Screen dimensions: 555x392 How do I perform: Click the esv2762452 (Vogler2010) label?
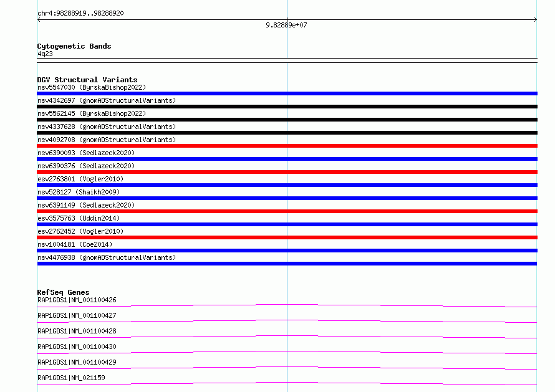point(80,231)
